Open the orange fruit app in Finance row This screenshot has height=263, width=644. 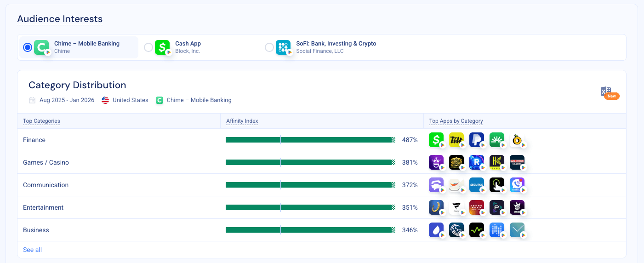coord(517,140)
